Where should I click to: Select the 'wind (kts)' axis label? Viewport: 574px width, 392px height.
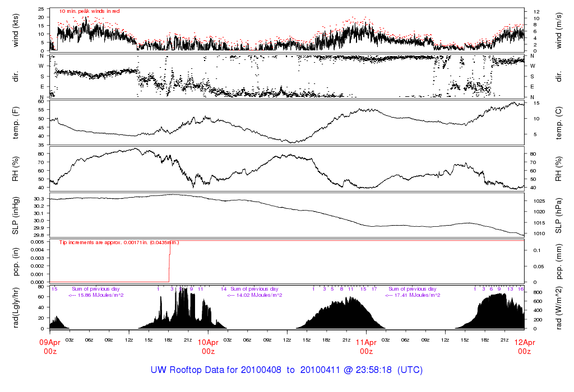(x=15, y=30)
